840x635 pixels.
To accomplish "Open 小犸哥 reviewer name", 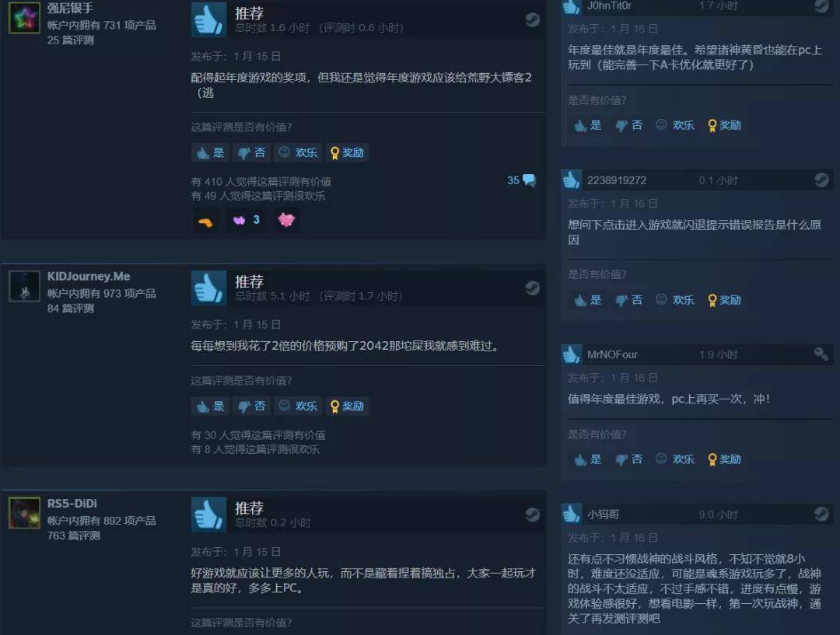I will [x=604, y=515].
